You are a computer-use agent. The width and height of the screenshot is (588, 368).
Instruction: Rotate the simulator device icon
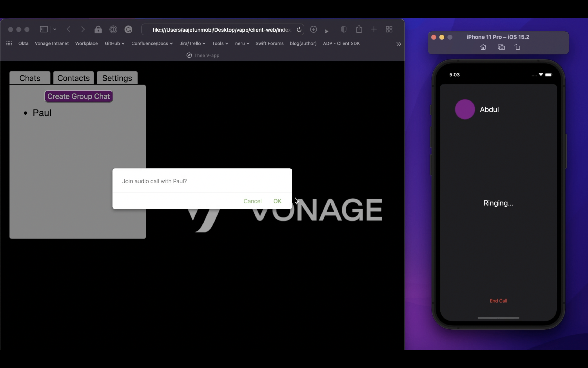click(517, 47)
